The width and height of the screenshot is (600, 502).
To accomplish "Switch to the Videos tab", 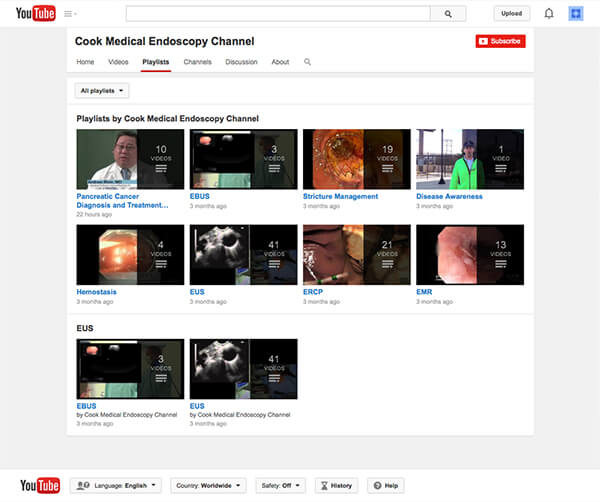I will point(118,62).
